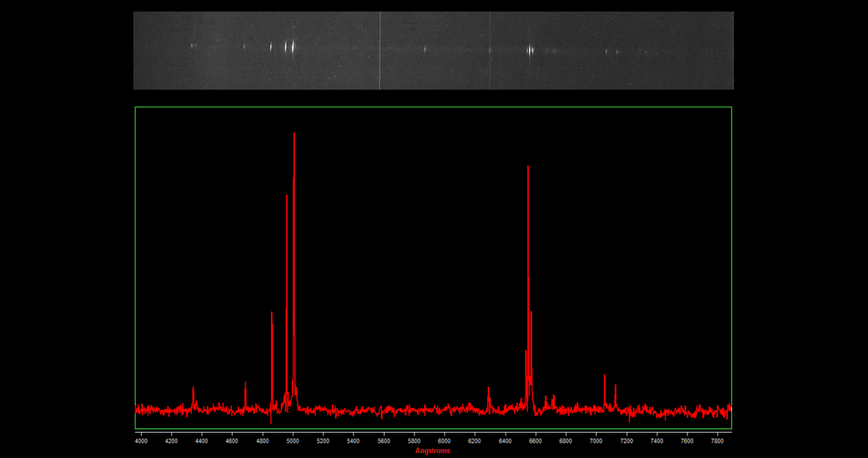The height and width of the screenshot is (458, 868).
Task: Click the 5600 wavelength tick label
Action: coord(384,442)
